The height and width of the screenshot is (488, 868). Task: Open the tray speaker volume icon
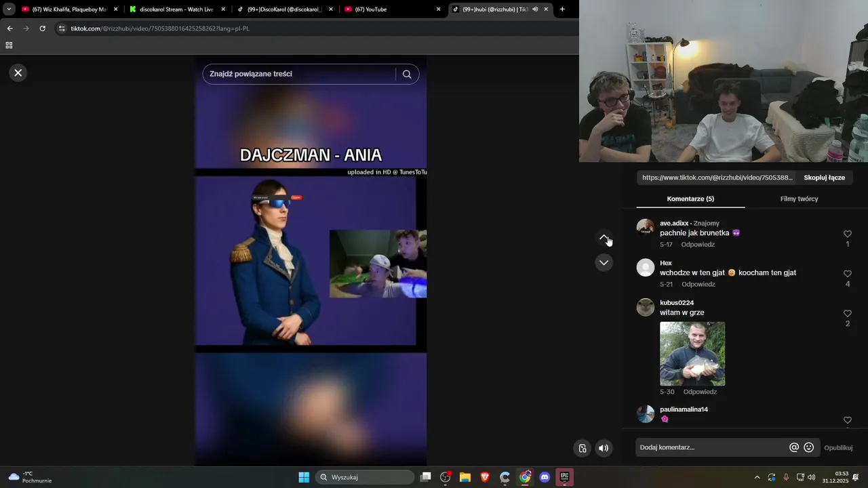812,477
